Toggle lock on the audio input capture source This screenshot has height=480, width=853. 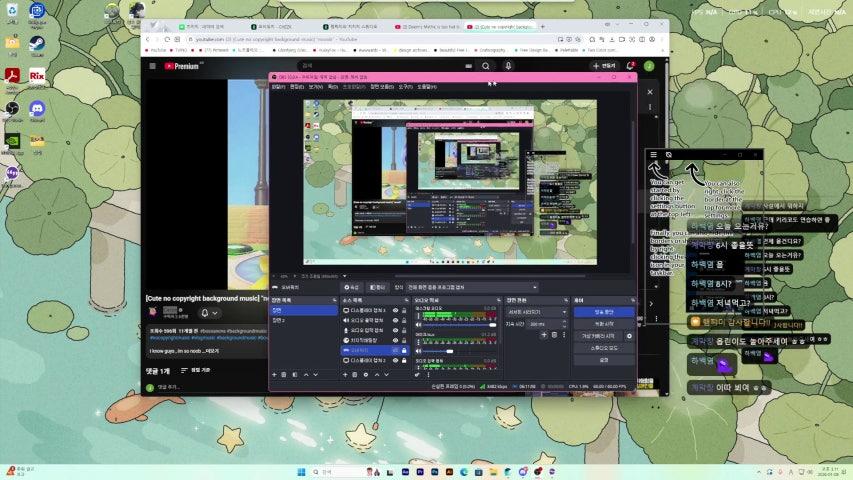405,330
